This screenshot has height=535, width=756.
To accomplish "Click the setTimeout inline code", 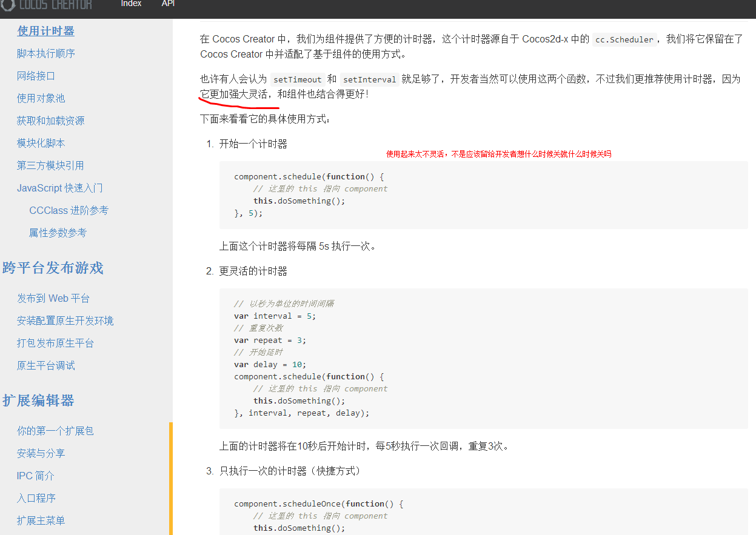I will [297, 79].
